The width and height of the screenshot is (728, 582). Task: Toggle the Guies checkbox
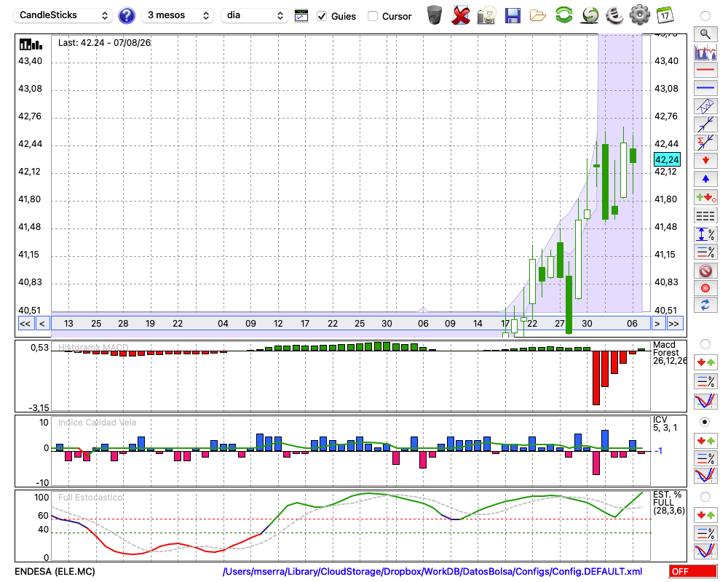[x=322, y=16]
